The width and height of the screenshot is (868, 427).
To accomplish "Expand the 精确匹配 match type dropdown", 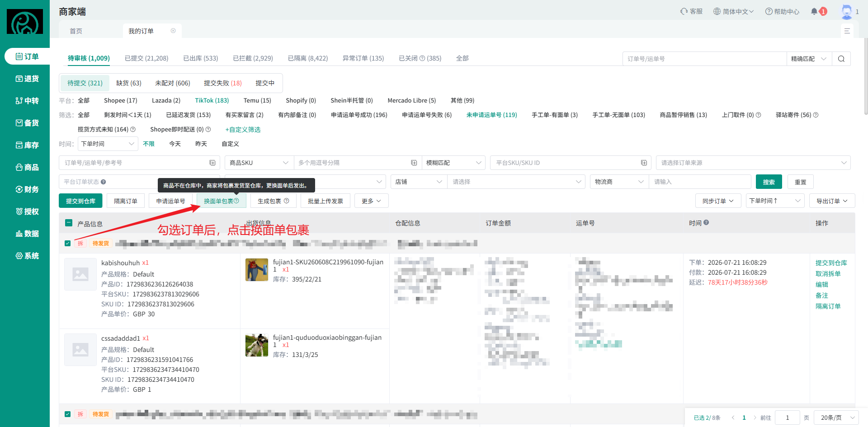I will point(809,59).
